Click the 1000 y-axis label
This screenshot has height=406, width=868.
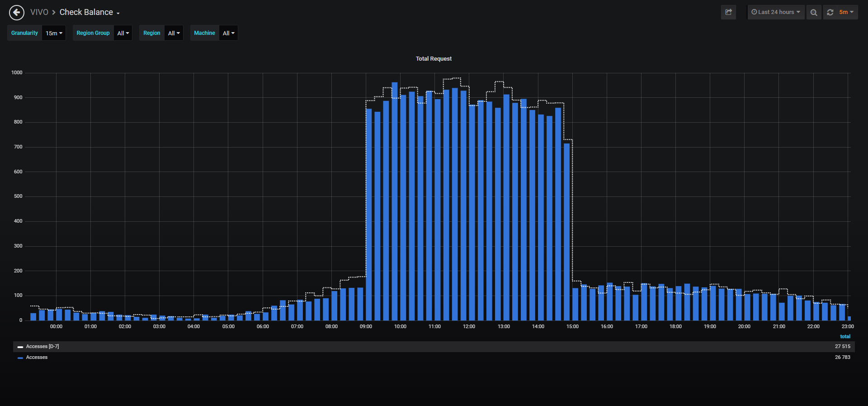click(x=17, y=73)
